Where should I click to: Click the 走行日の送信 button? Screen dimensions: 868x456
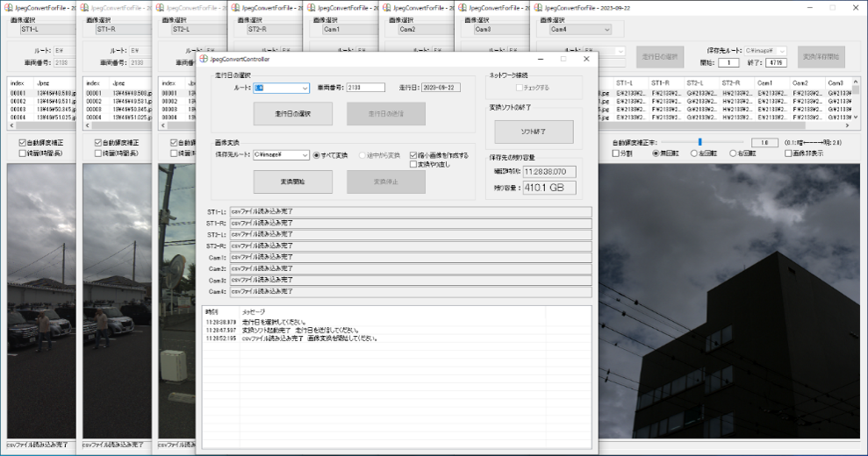(386, 113)
